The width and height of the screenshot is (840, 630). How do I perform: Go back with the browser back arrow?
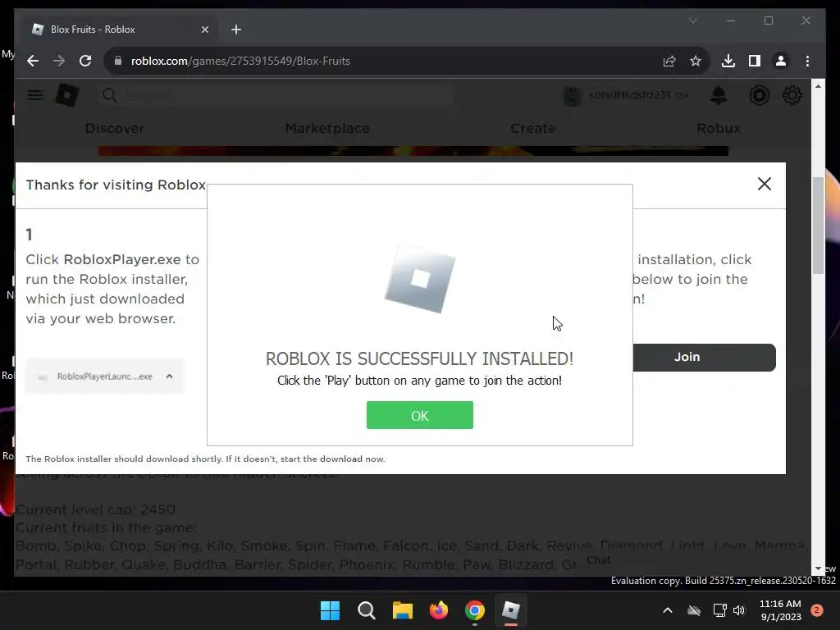point(33,61)
